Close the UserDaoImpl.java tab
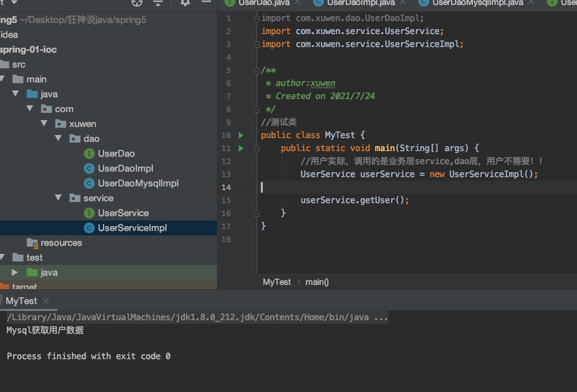577x392 pixels. (403, 3)
